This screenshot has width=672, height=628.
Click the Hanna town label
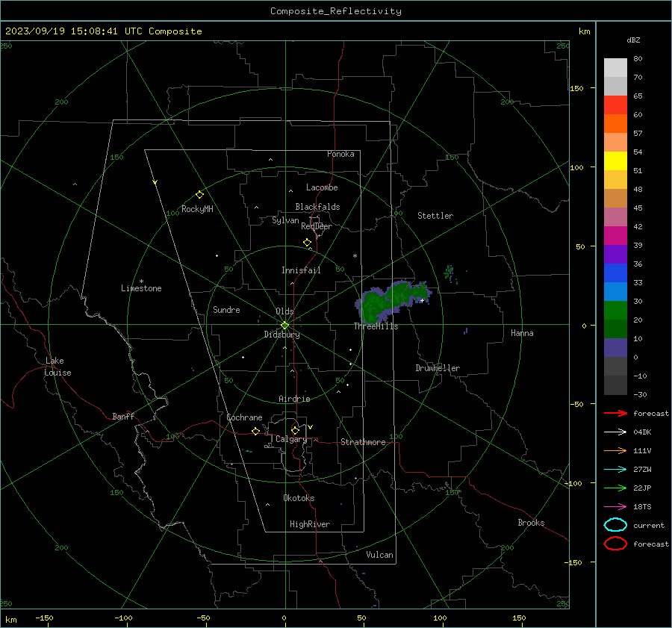coord(522,333)
